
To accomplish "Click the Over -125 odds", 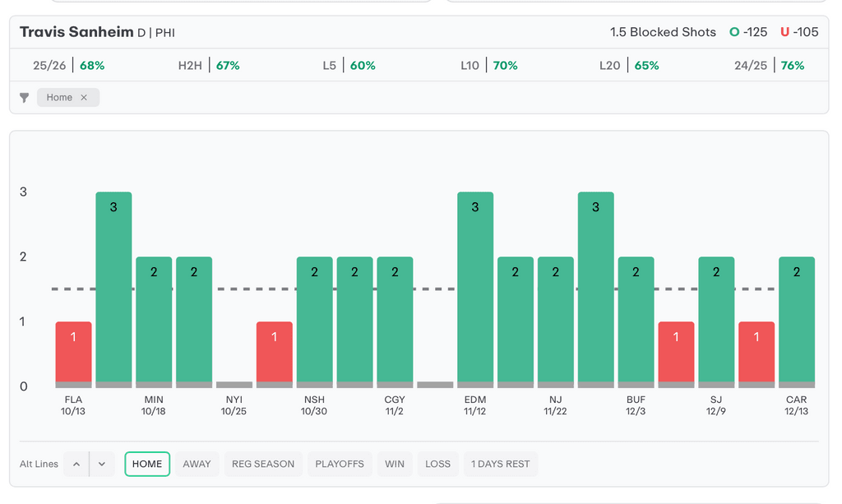I will tap(748, 32).
